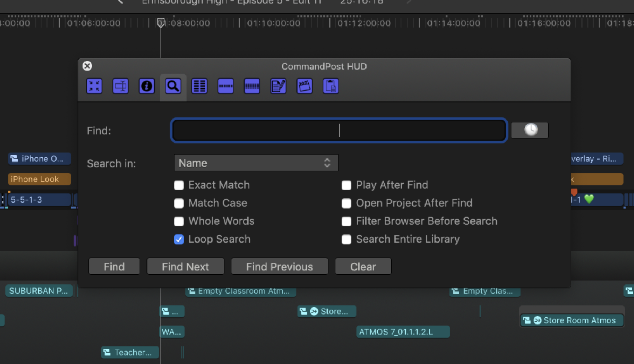Viewport: 634px width, 364px height.
Task: Tick Play After Find checkbox
Action: pos(346,185)
